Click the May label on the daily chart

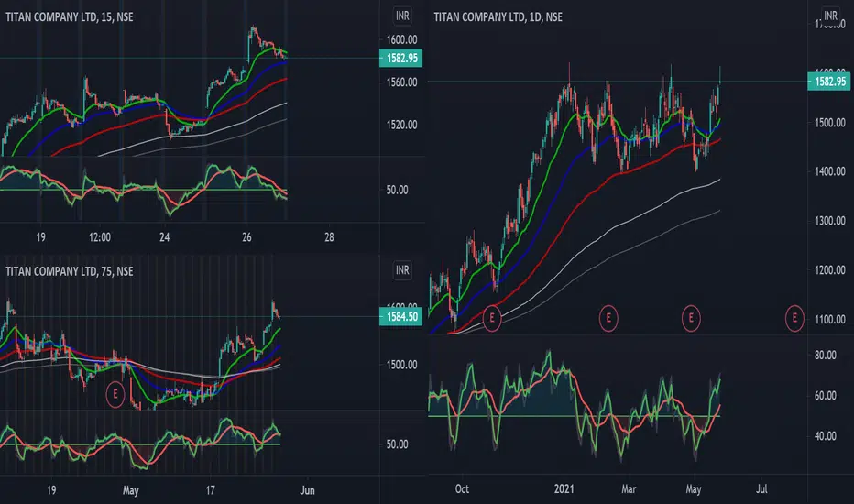coord(694,490)
